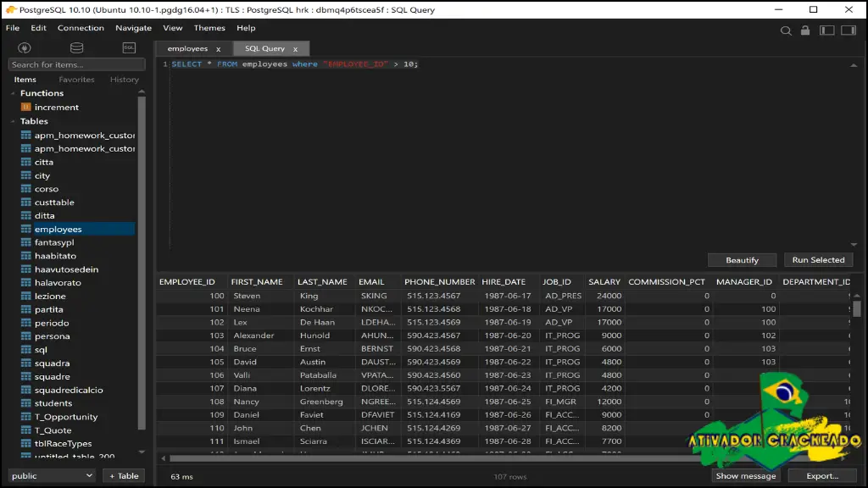Select the 24000 salary cell

606,296
